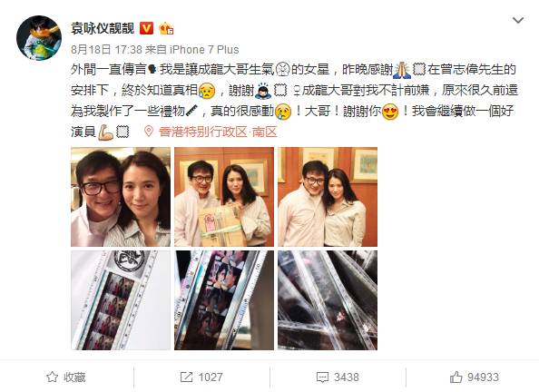Open the first close-up selfie photo
This screenshot has height=392, width=539.
(x=121, y=197)
